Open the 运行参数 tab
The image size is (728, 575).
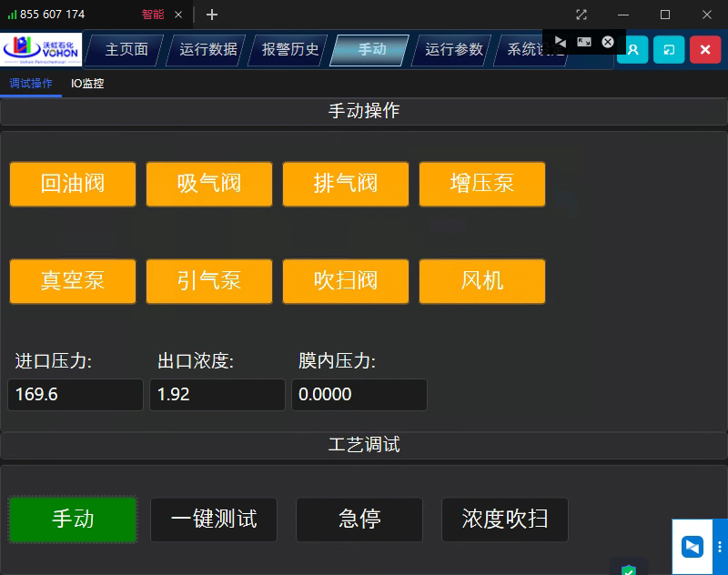[453, 49]
